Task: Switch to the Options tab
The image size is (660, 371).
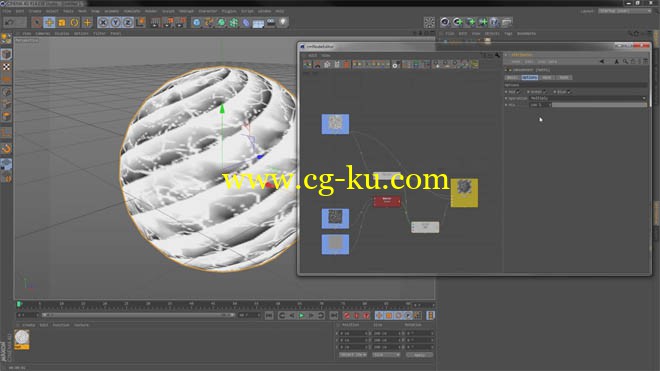Action: pyautogui.click(x=529, y=77)
